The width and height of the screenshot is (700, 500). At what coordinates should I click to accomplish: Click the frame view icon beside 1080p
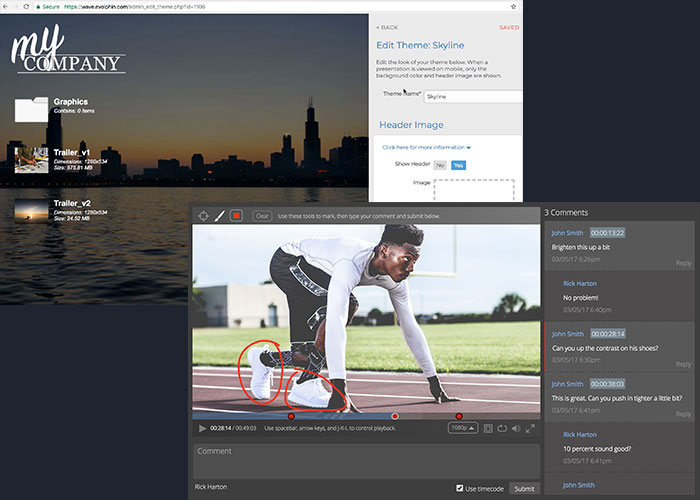pos(488,429)
